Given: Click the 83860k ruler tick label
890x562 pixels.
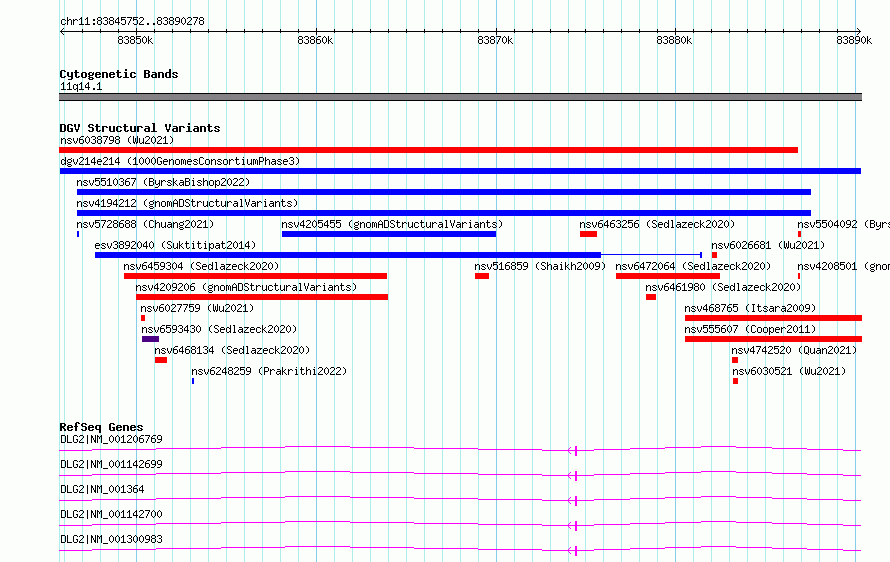Looking at the screenshot, I should (315, 40).
